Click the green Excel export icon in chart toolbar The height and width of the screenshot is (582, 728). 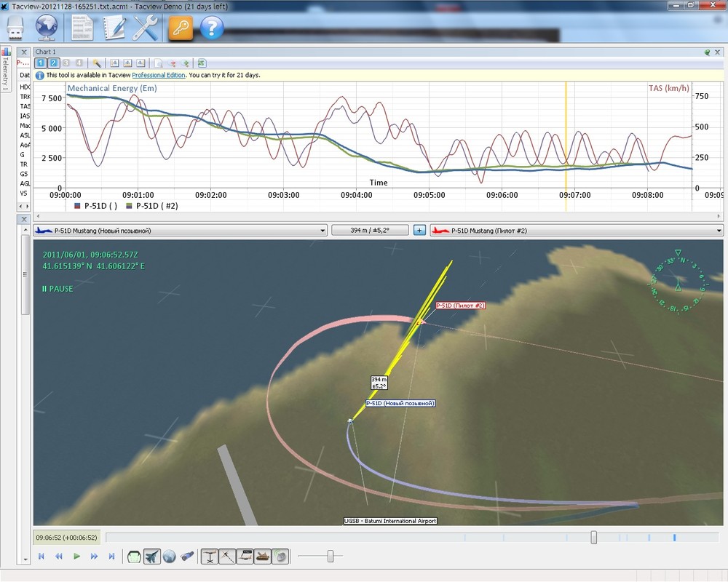tap(202, 63)
